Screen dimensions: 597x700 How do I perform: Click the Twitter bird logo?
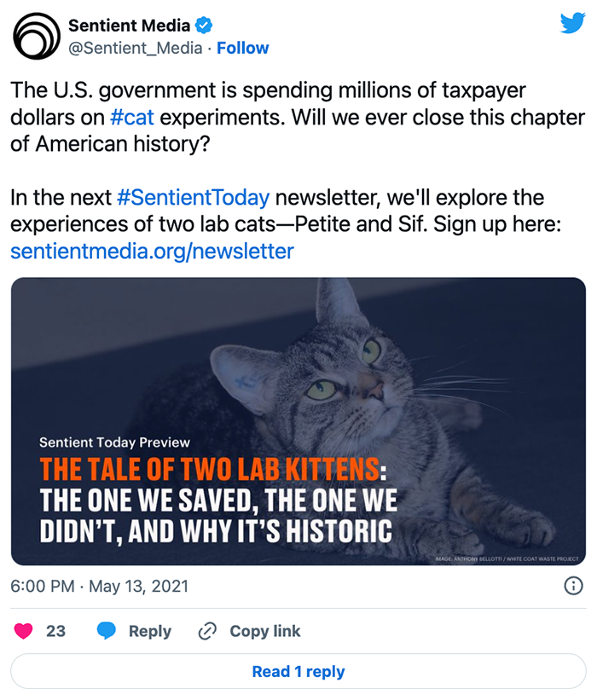coord(571,25)
